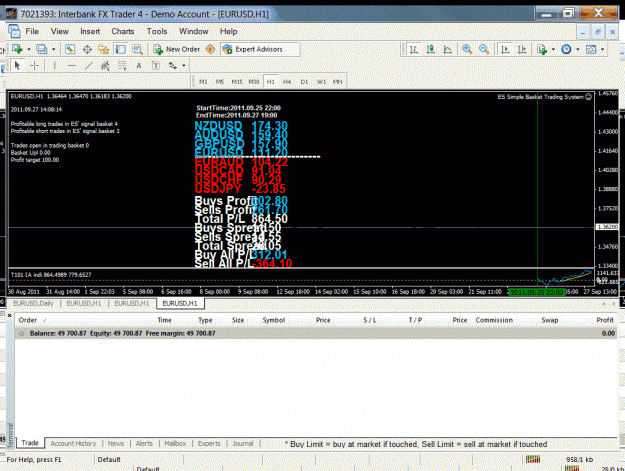Open the Account History terminal tab
This screenshot has height=471, width=625.
click(73, 443)
